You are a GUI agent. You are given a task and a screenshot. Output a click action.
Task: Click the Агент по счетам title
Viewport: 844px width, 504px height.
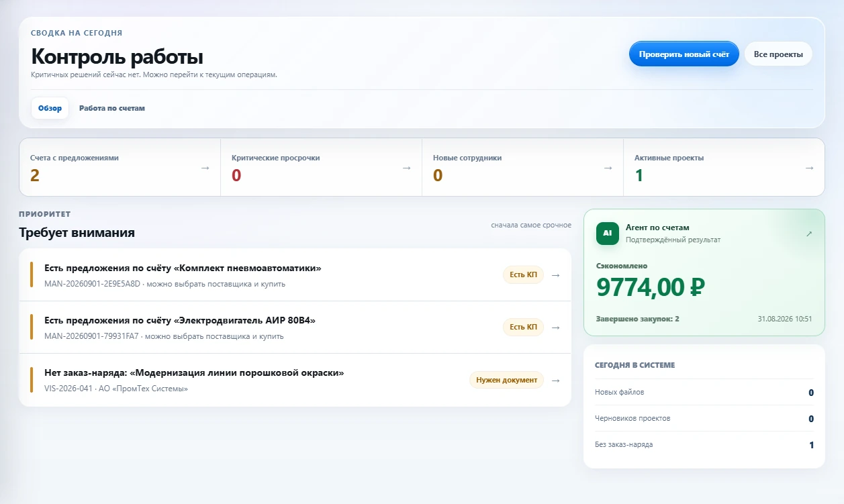point(657,228)
